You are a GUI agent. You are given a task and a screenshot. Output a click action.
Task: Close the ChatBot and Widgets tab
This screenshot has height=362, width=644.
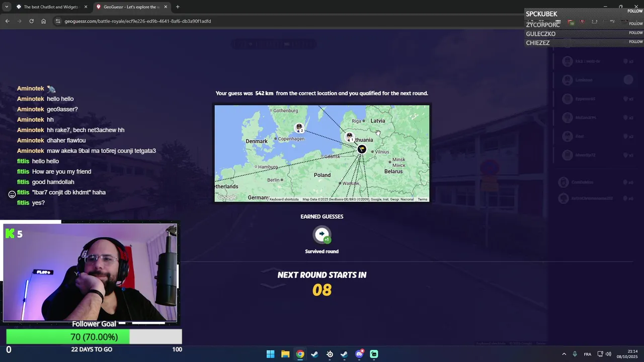click(86, 7)
